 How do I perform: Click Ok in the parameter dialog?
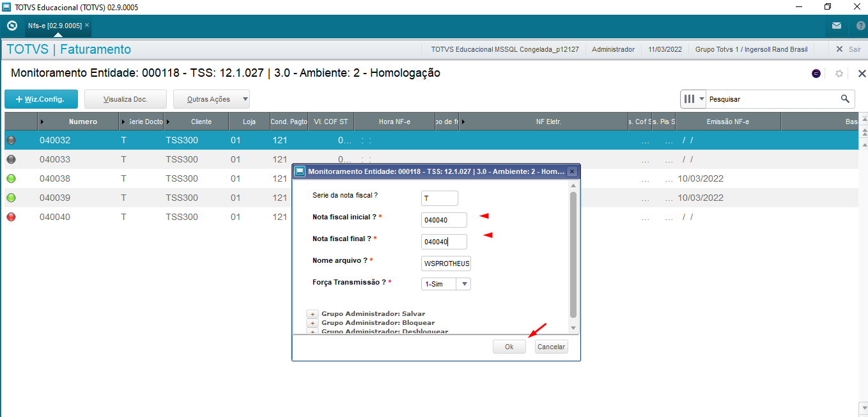509,347
